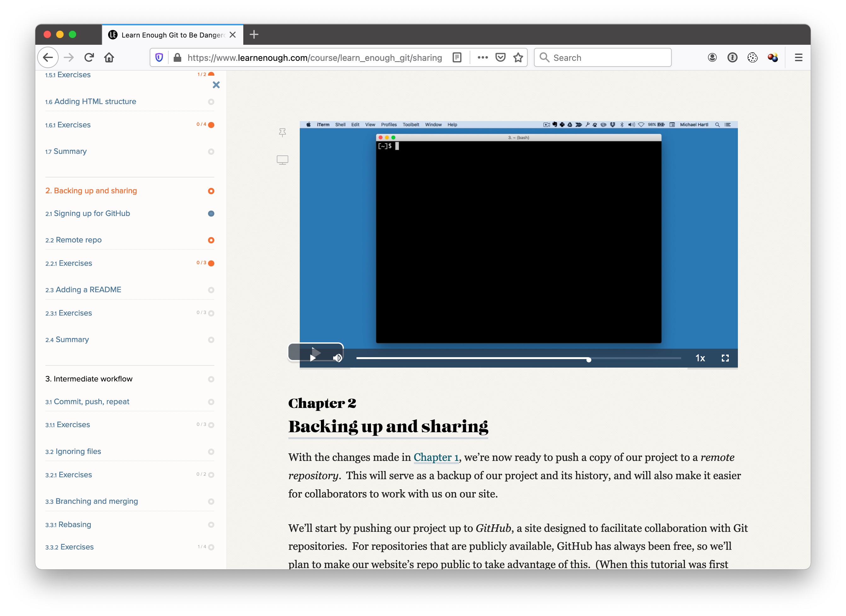Click the monitor icon beside the video
The width and height of the screenshot is (846, 616).
[x=282, y=160]
